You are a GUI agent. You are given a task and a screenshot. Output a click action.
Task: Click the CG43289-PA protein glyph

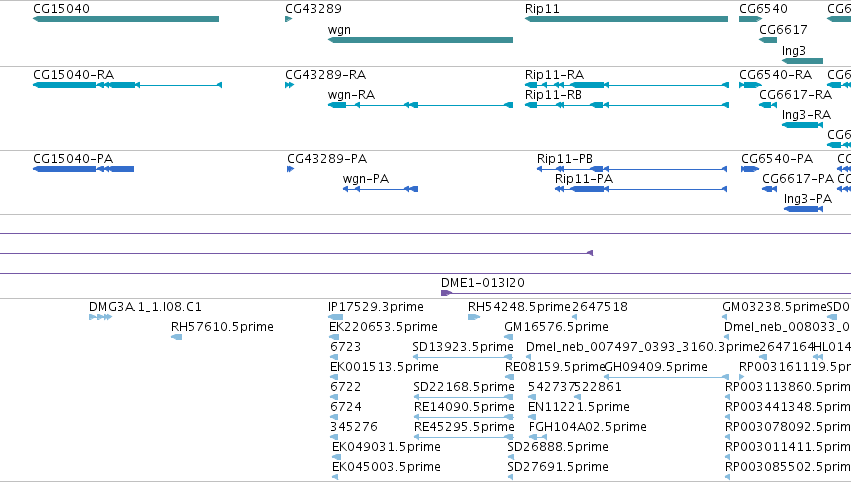tap(290, 169)
